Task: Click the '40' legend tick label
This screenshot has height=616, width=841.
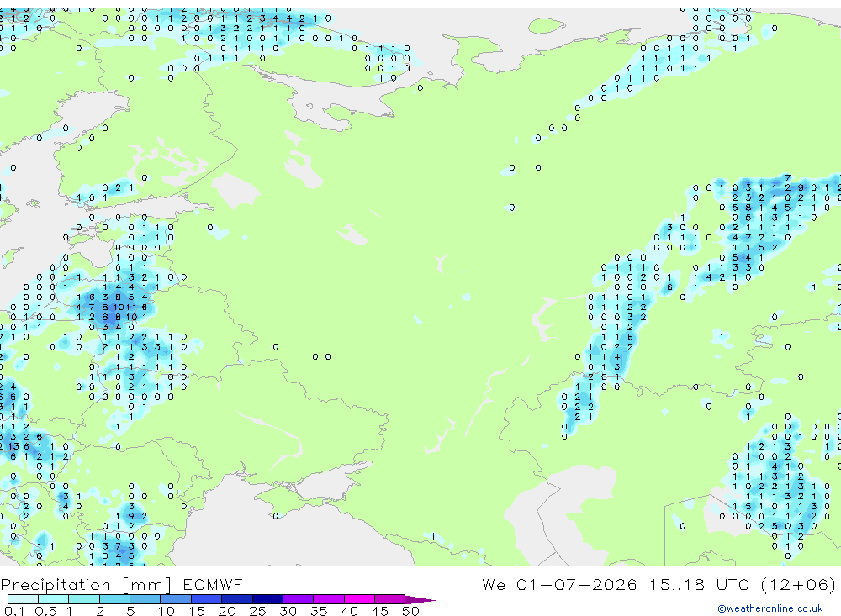Action: pyautogui.click(x=349, y=611)
